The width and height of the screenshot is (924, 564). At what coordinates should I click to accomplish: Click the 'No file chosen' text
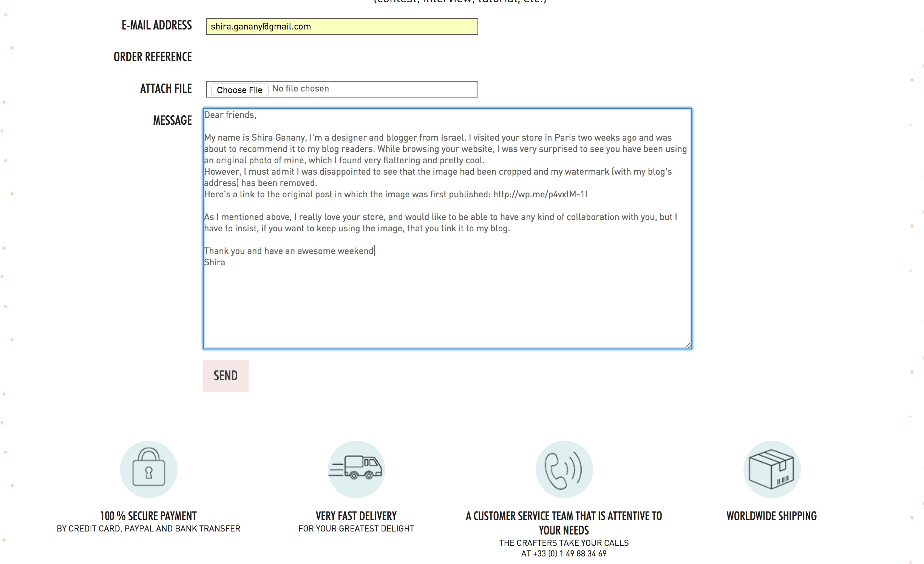301,88
